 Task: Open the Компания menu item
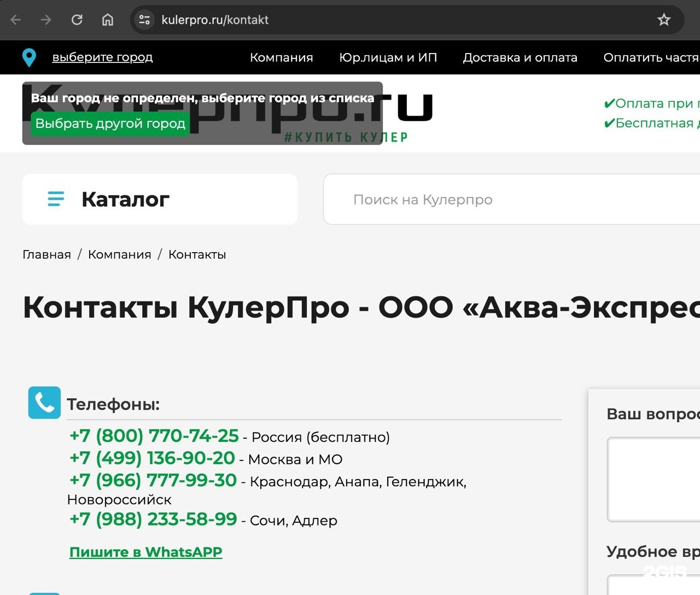(x=282, y=57)
